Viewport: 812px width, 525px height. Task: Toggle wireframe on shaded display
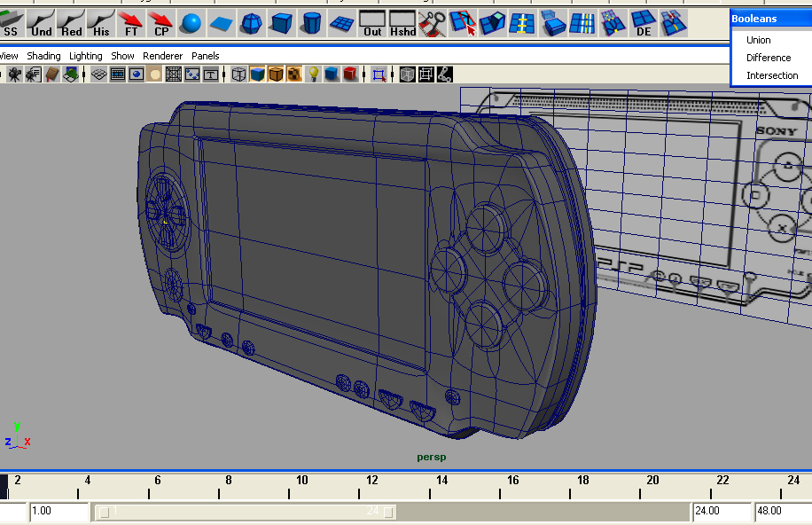coord(276,74)
